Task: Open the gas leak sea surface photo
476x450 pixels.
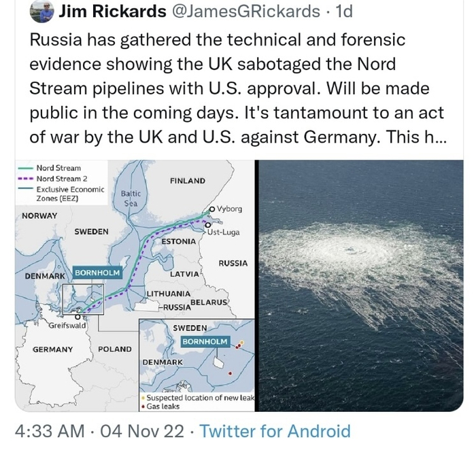Action: (x=359, y=285)
